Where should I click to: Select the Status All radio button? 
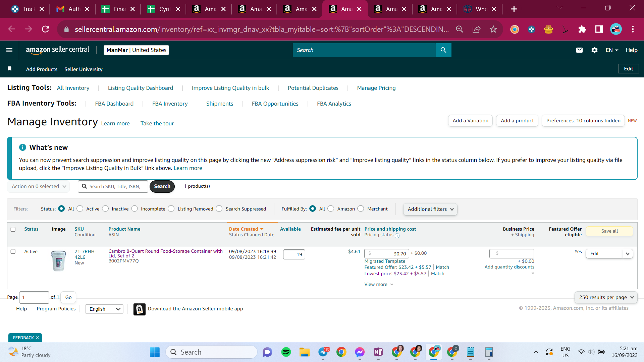61,208
